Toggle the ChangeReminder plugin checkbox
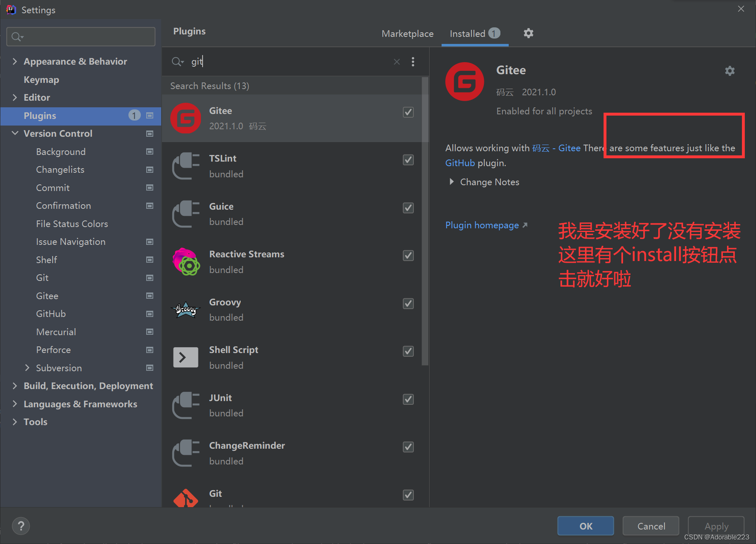The height and width of the screenshot is (544, 756). pos(408,447)
